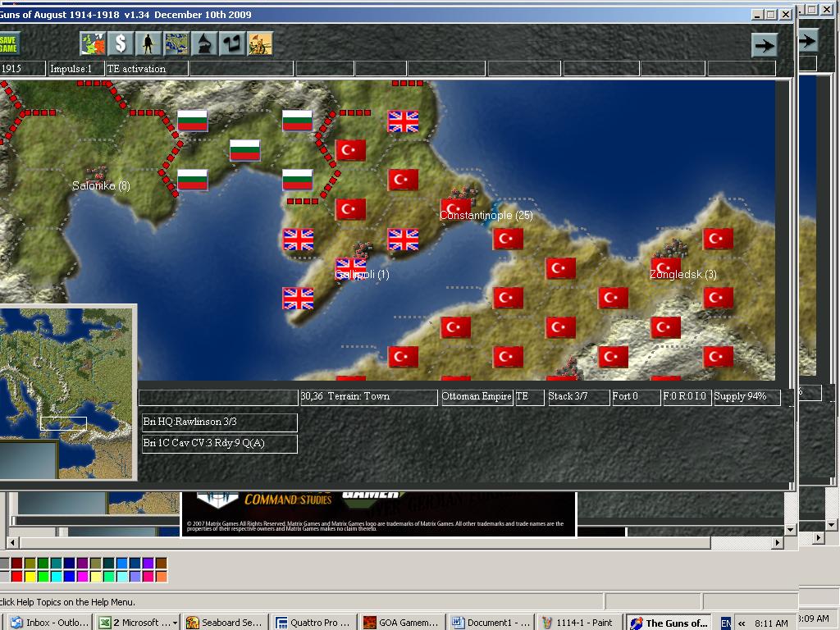
Task: Click the Ottoman Empire status field
Action: (477, 397)
